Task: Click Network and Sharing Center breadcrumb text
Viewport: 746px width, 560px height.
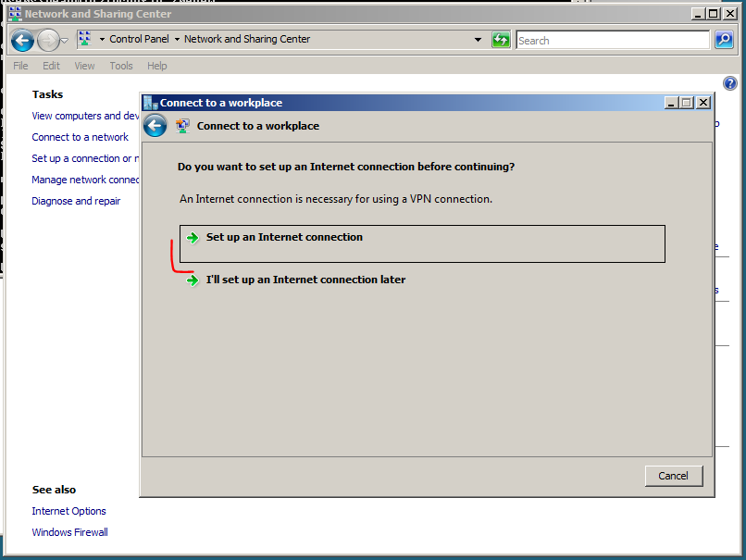Action: coord(247,39)
